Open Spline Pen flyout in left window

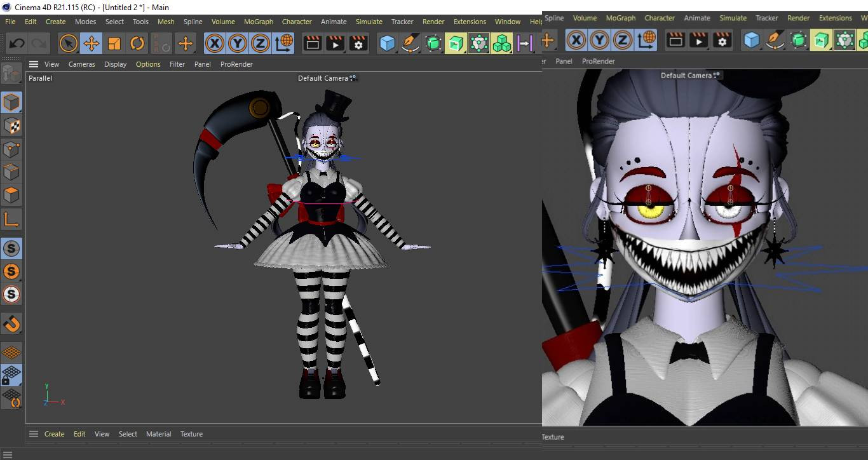[x=410, y=44]
